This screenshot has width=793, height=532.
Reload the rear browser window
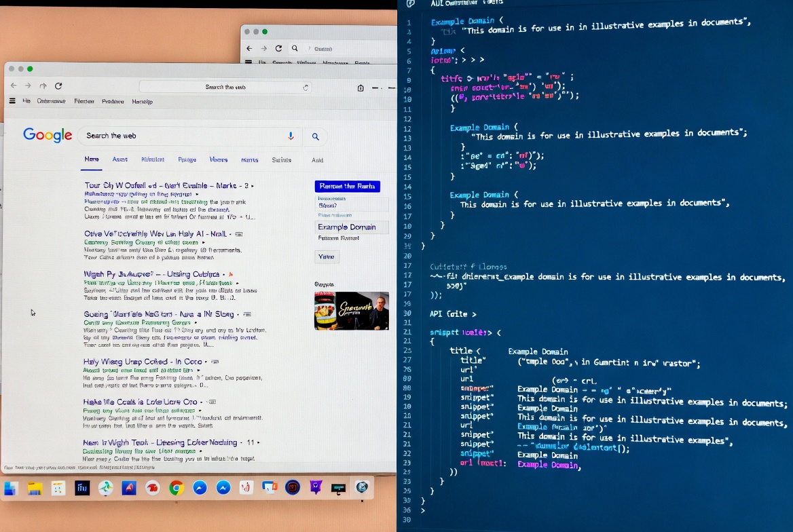278,49
